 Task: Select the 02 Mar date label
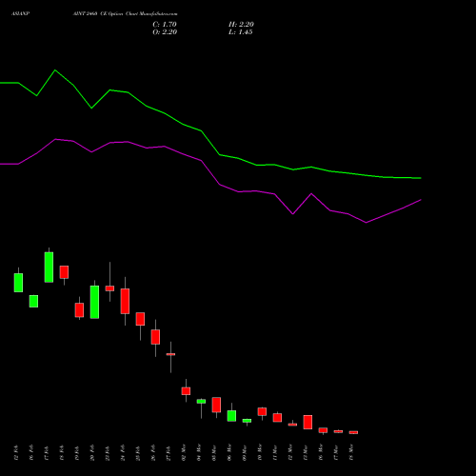click(184, 453)
